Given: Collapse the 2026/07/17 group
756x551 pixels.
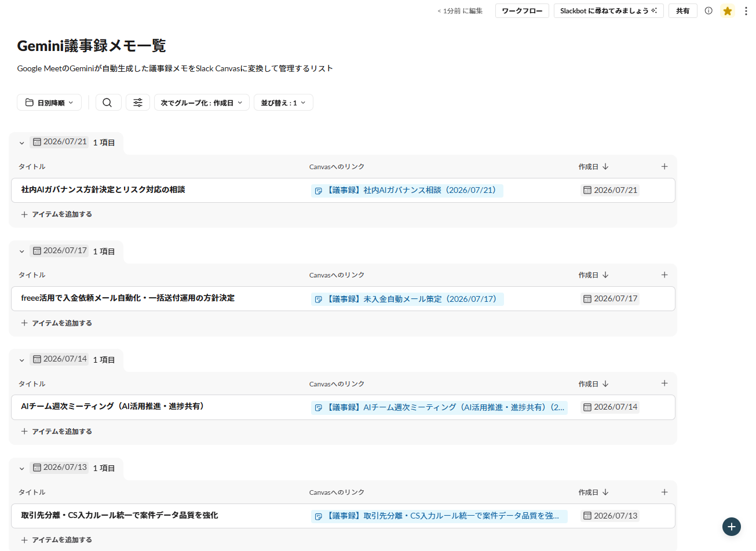Looking at the screenshot, I should (x=22, y=251).
